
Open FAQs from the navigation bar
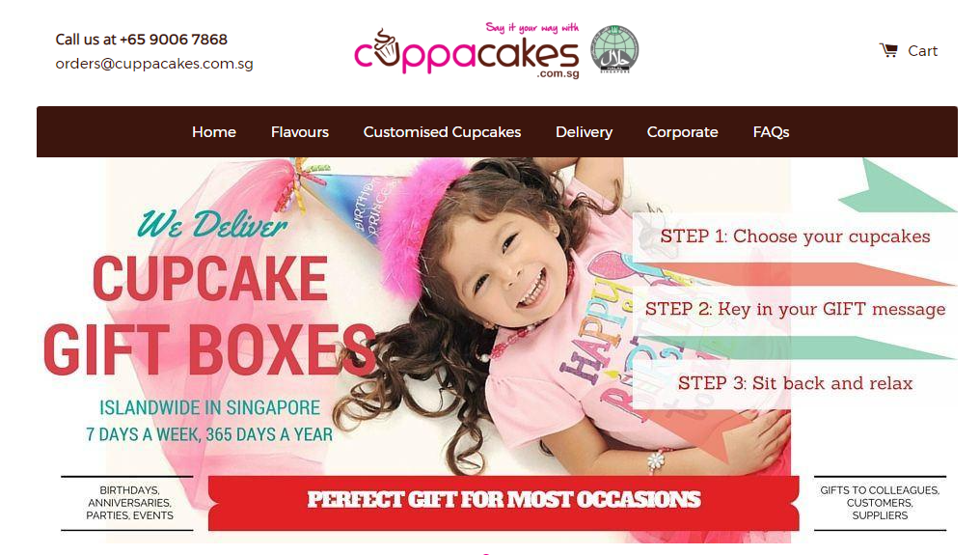tap(771, 132)
